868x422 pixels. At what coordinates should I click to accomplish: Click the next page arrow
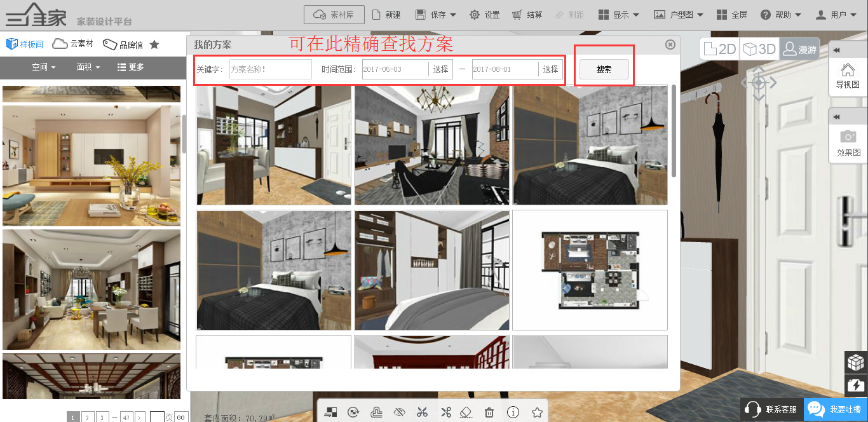pos(140,417)
